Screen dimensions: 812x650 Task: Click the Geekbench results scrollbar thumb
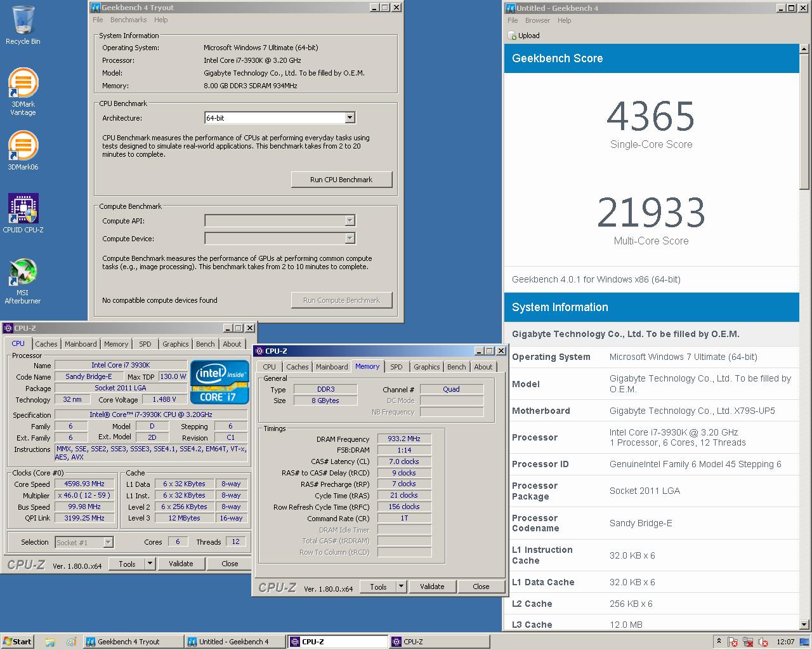coord(804,122)
